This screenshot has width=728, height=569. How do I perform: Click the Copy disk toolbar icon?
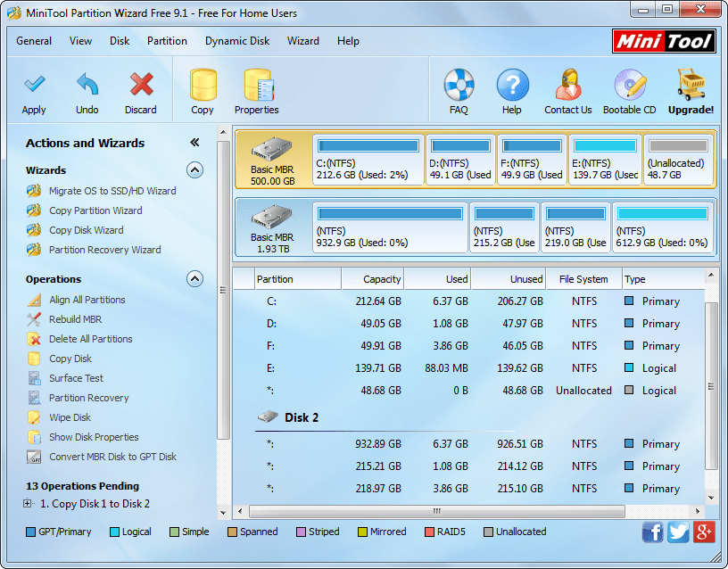pyautogui.click(x=203, y=85)
